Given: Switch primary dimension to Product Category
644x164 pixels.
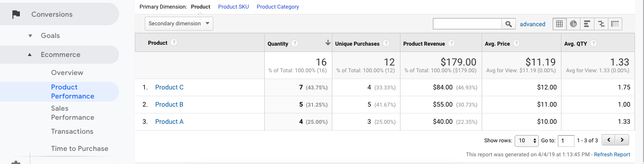Looking at the screenshot, I should click(x=278, y=7).
